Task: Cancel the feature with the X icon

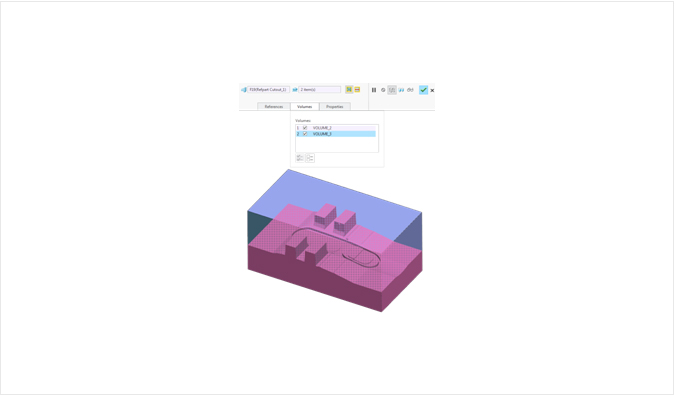Action: coord(432,90)
